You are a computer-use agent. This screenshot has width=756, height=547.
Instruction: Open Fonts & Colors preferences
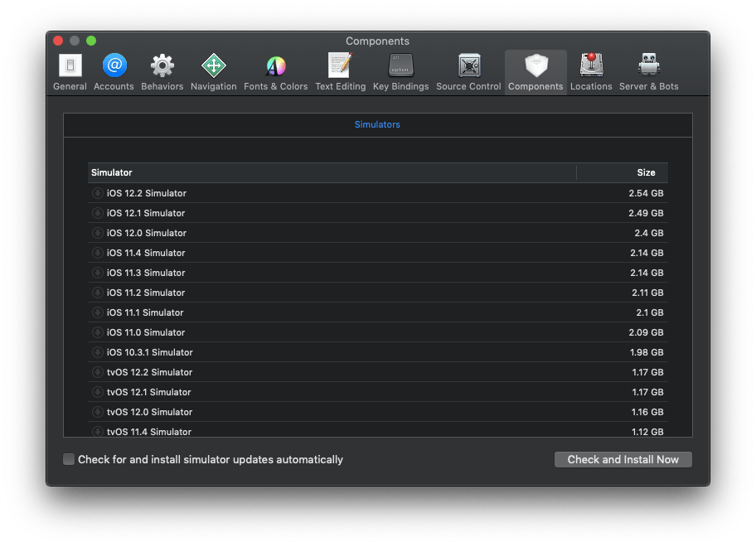(276, 72)
